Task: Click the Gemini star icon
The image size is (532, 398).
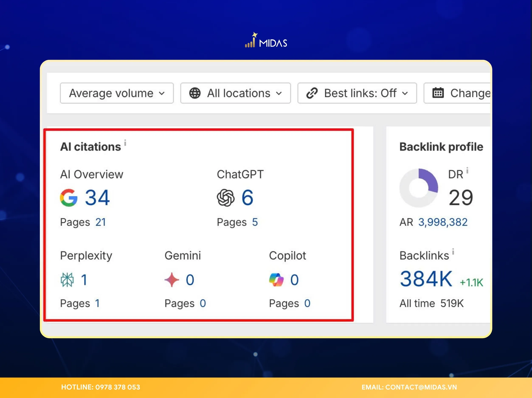Action: [172, 280]
